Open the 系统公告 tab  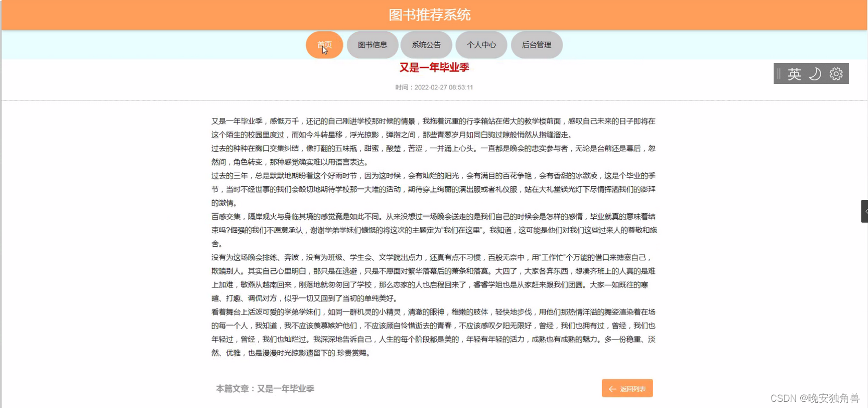(426, 45)
